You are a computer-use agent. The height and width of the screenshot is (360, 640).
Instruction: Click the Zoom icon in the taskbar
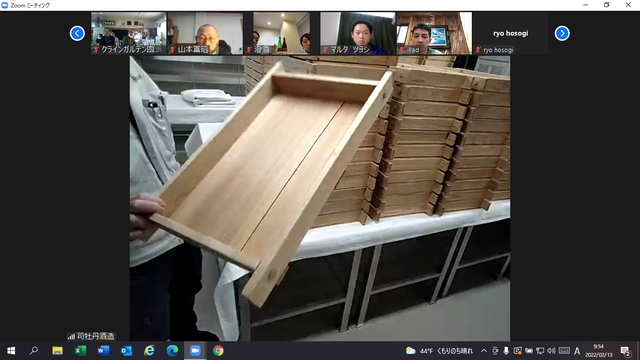point(195,351)
